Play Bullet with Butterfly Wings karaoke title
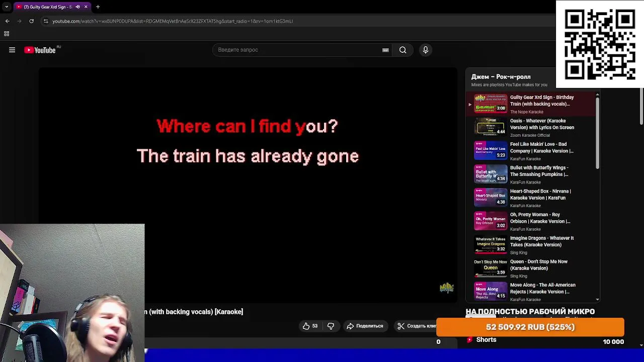 point(539,171)
